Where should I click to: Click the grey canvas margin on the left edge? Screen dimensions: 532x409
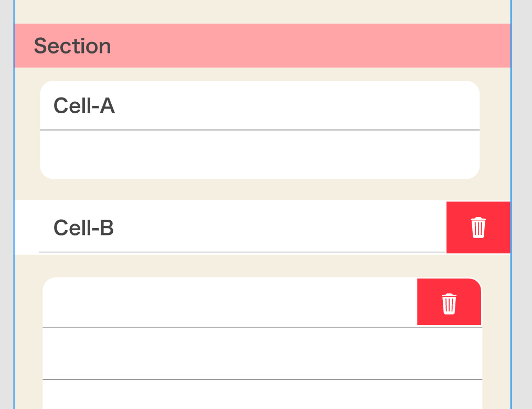6,210
